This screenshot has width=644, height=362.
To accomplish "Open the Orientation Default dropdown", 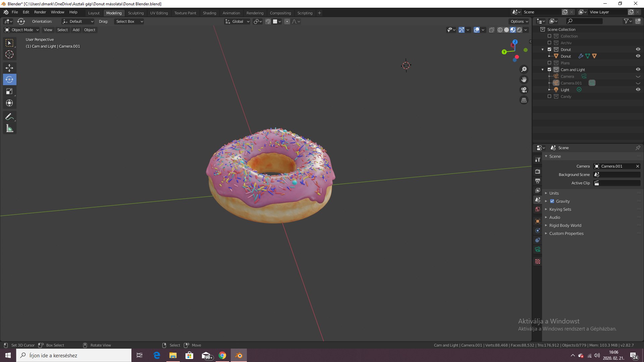I will [x=78, y=21].
